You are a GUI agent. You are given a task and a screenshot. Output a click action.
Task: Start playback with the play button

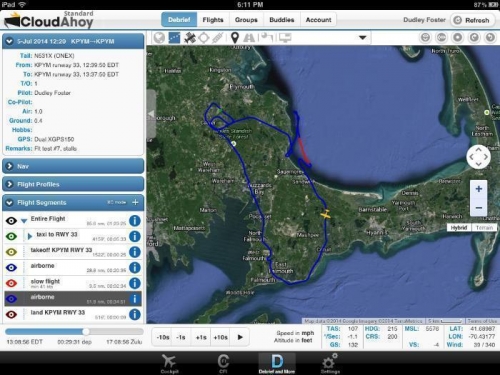(240, 337)
